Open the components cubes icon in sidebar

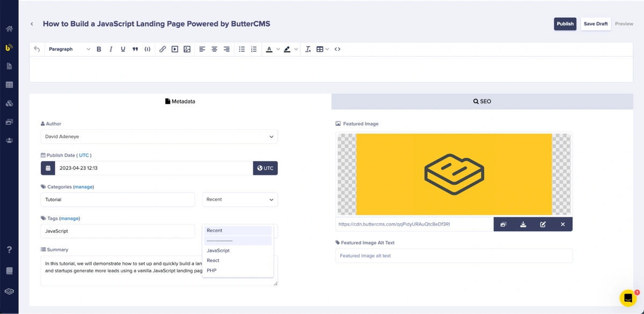pos(9,103)
